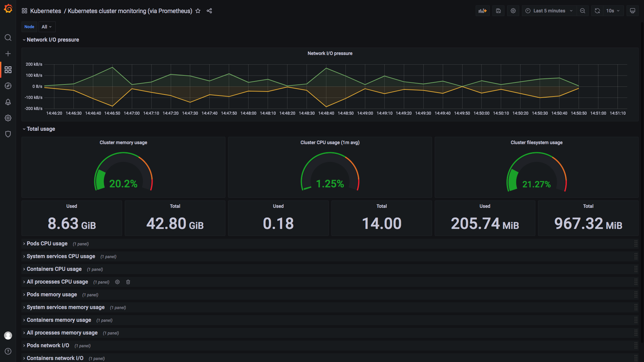
Task: Open the Configuration gear in sidebar
Action: (8, 118)
